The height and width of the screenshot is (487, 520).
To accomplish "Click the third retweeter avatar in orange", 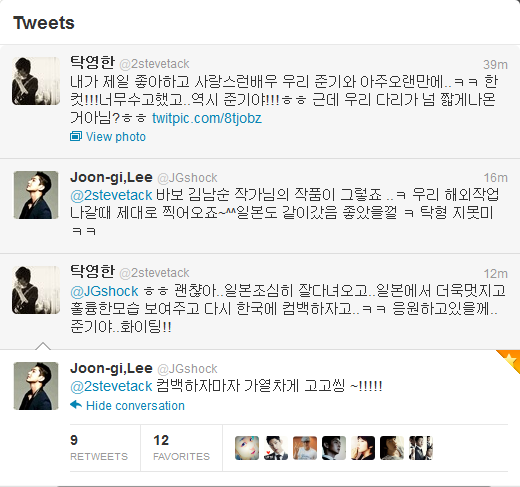I will pos(305,448).
